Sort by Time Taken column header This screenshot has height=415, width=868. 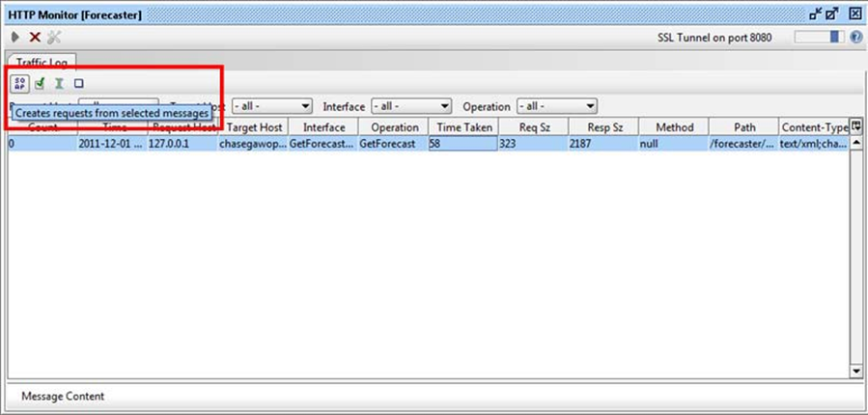point(463,127)
